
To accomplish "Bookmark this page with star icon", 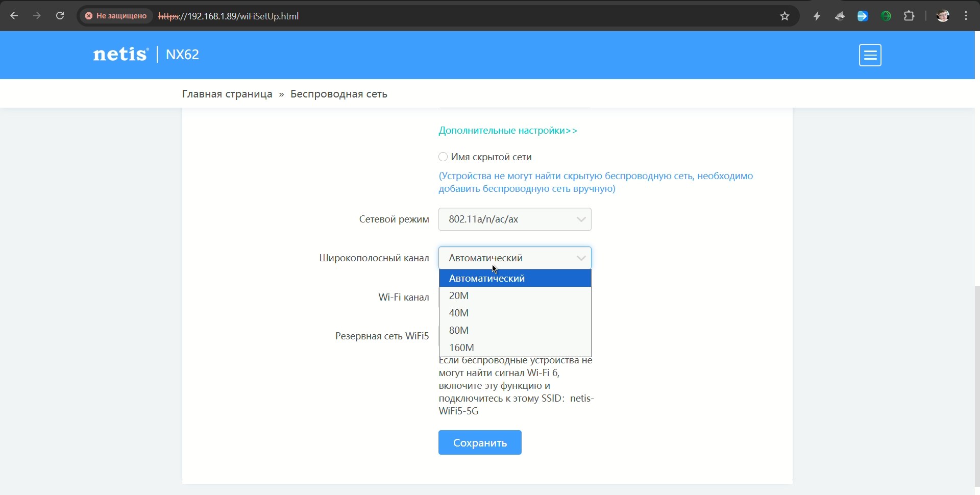I will point(785,16).
